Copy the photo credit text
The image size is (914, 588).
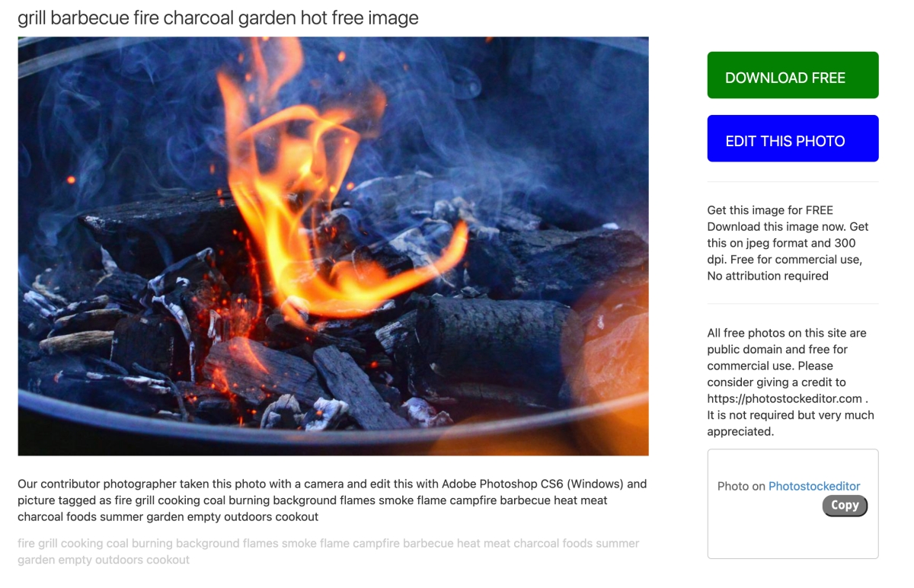pyautogui.click(x=845, y=505)
